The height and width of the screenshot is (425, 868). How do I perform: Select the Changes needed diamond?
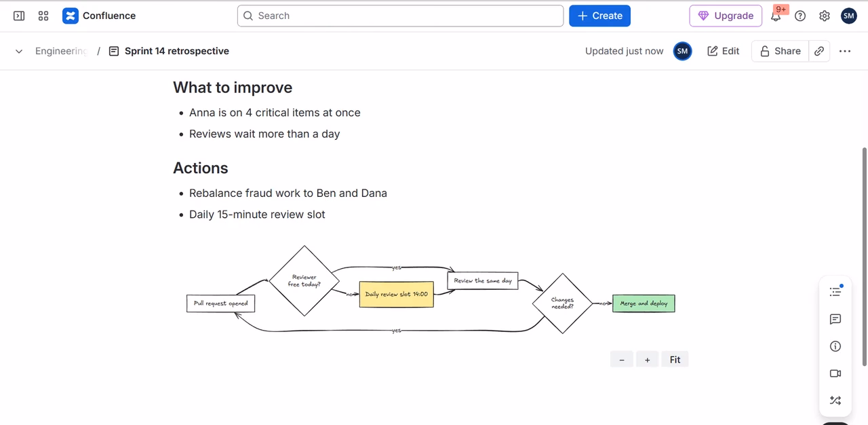(562, 303)
